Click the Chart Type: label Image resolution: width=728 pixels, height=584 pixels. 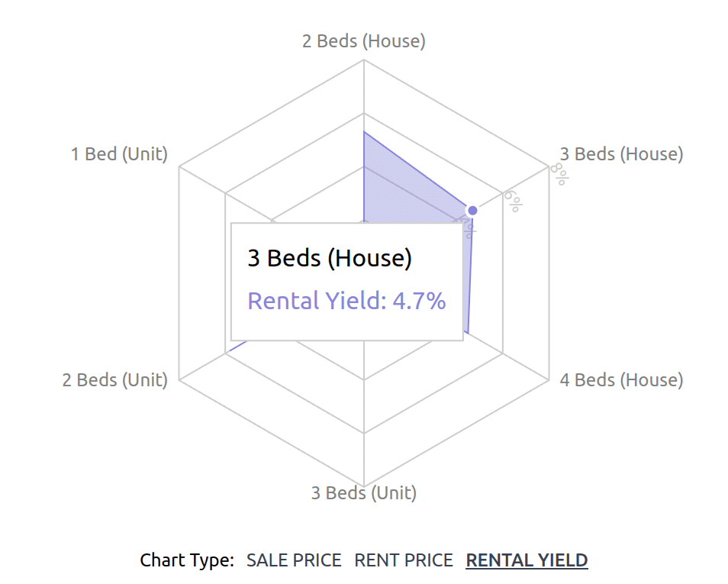click(x=187, y=560)
